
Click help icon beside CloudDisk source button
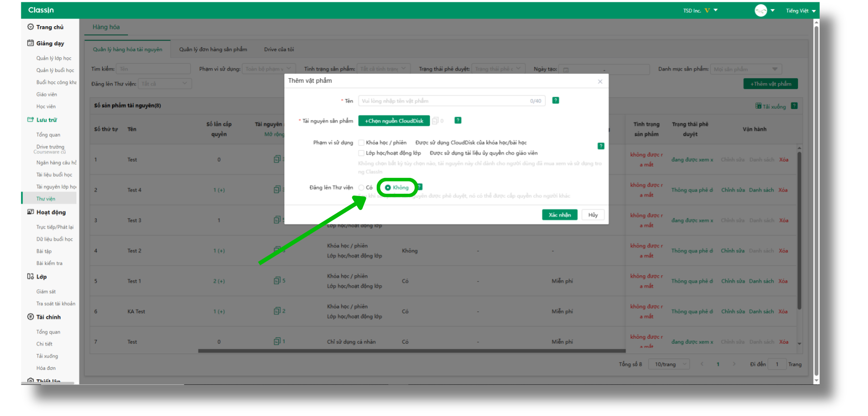coord(458,120)
